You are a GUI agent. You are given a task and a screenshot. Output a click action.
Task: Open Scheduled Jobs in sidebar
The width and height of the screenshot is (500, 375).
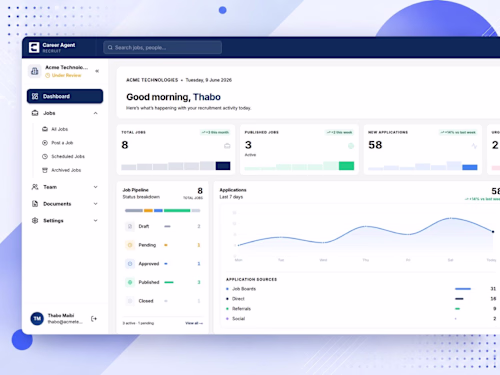[x=67, y=156]
